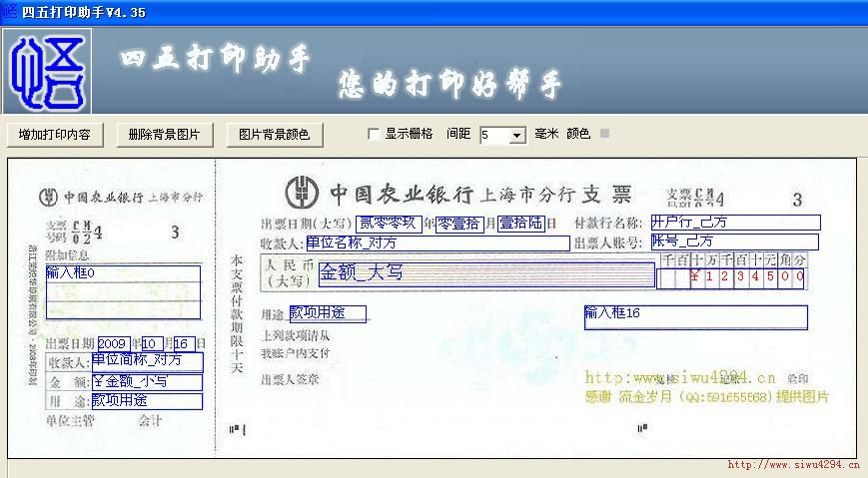868x478 pixels.
Task: Open the www.siwu4294.cn link at bottom right
Action: click(793, 465)
